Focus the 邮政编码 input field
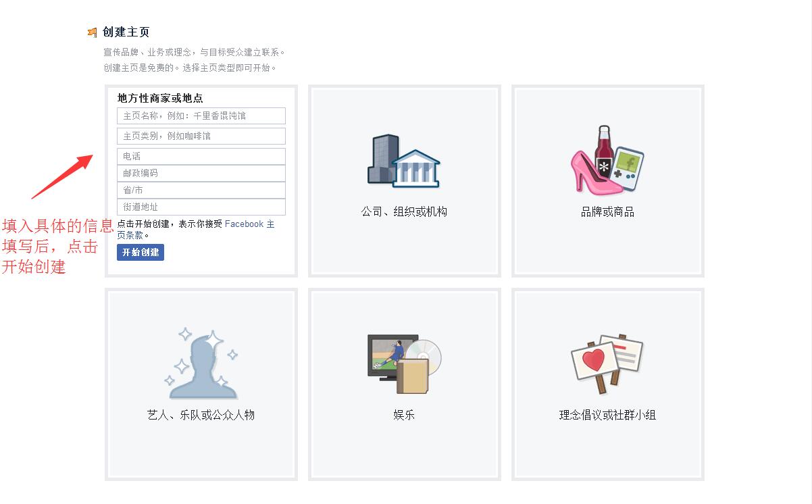812x504 pixels. [x=201, y=173]
